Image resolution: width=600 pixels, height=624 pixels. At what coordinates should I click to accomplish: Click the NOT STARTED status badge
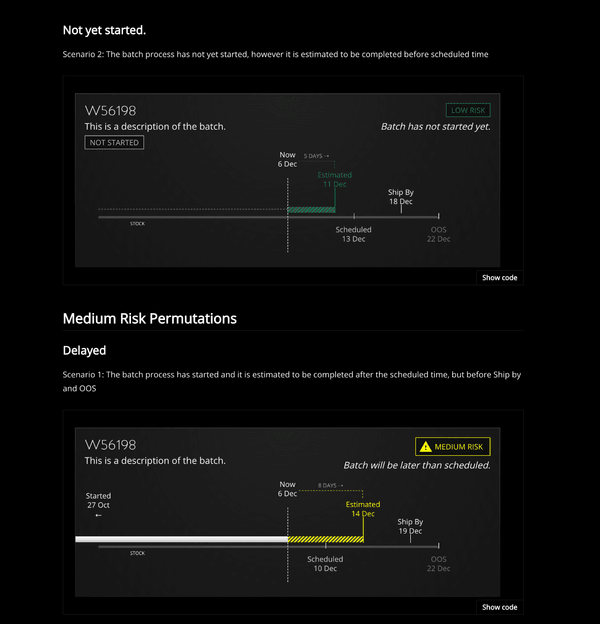coord(114,142)
